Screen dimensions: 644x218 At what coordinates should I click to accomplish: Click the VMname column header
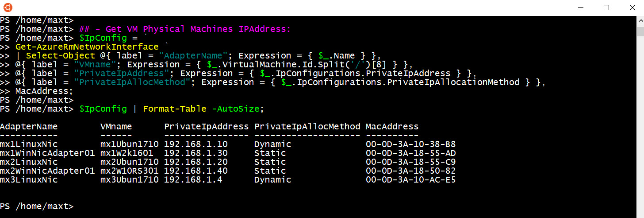pos(116,127)
